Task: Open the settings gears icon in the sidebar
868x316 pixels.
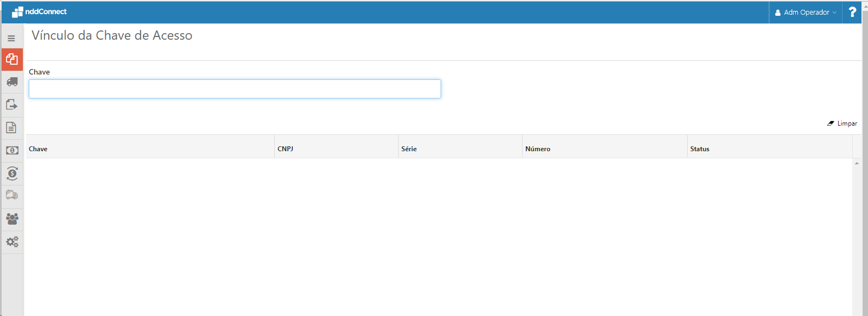Action: [12, 241]
